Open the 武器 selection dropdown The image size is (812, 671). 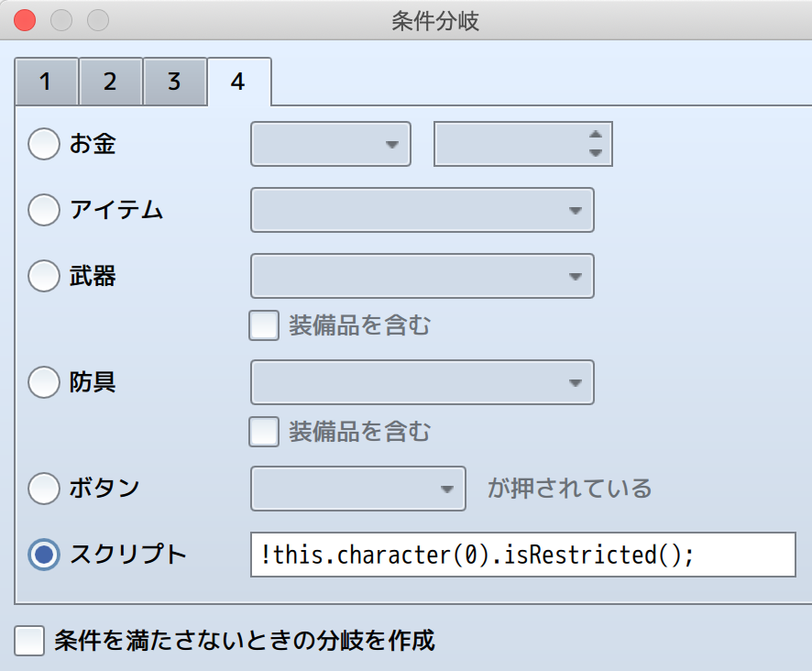(x=422, y=276)
